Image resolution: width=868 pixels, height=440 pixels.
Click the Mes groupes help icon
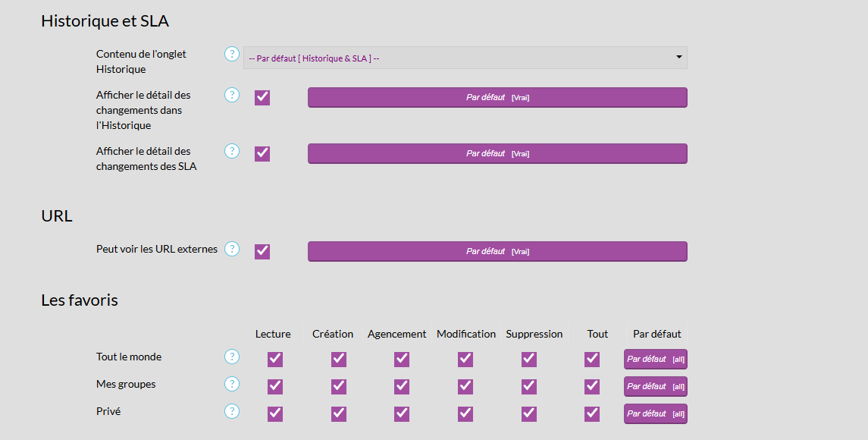click(x=232, y=384)
